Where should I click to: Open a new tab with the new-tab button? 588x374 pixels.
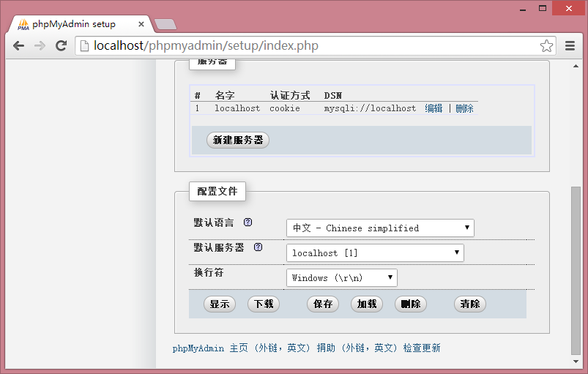[165, 24]
